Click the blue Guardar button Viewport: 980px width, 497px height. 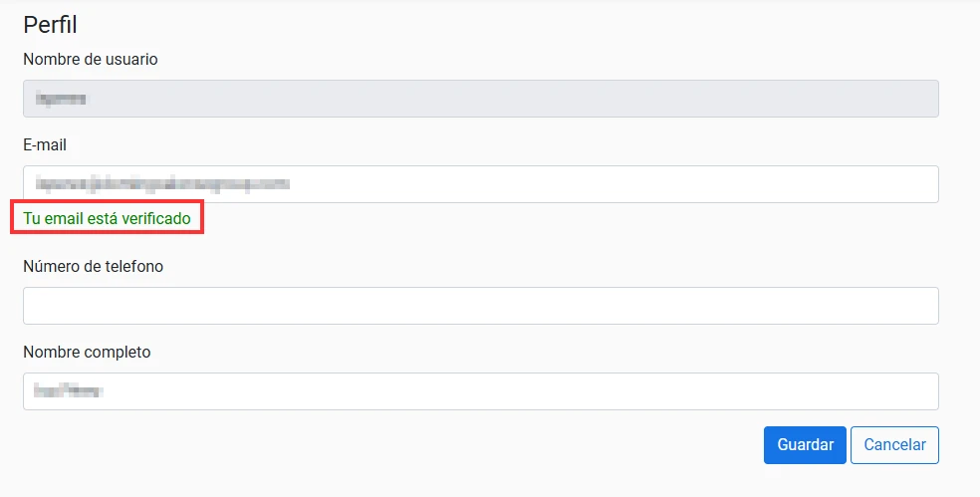[x=805, y=445]
